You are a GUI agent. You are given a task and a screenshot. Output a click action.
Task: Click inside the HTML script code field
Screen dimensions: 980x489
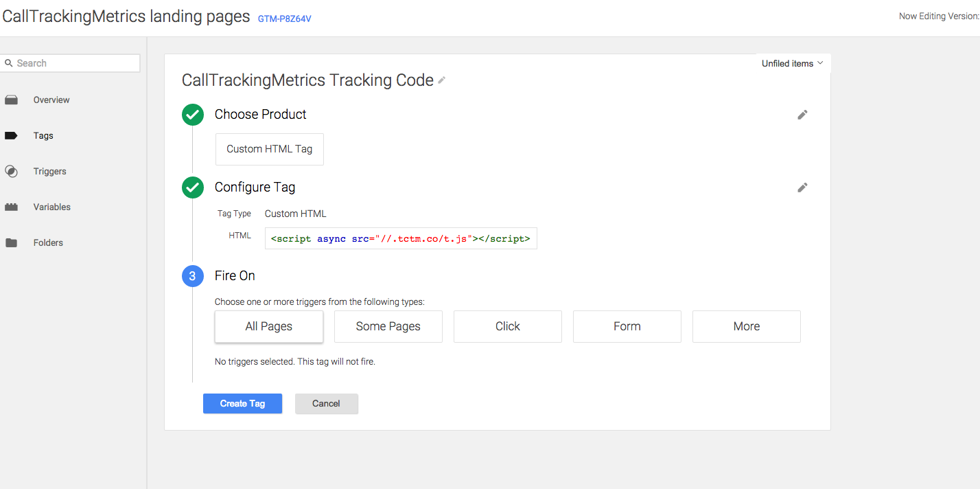point(401,238)
